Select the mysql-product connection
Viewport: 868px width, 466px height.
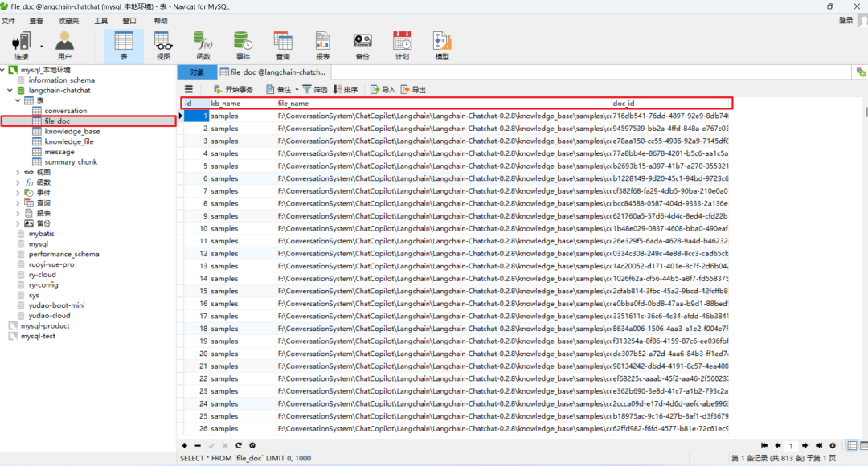pyautogui.click(x=45, y=326)
